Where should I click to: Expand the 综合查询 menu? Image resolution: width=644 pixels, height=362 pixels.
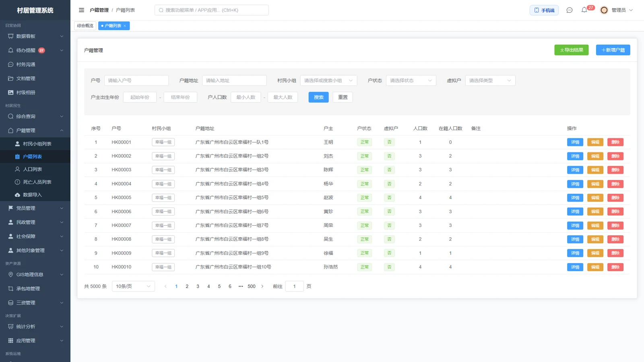pyautogui.click(x=35, y=116)
